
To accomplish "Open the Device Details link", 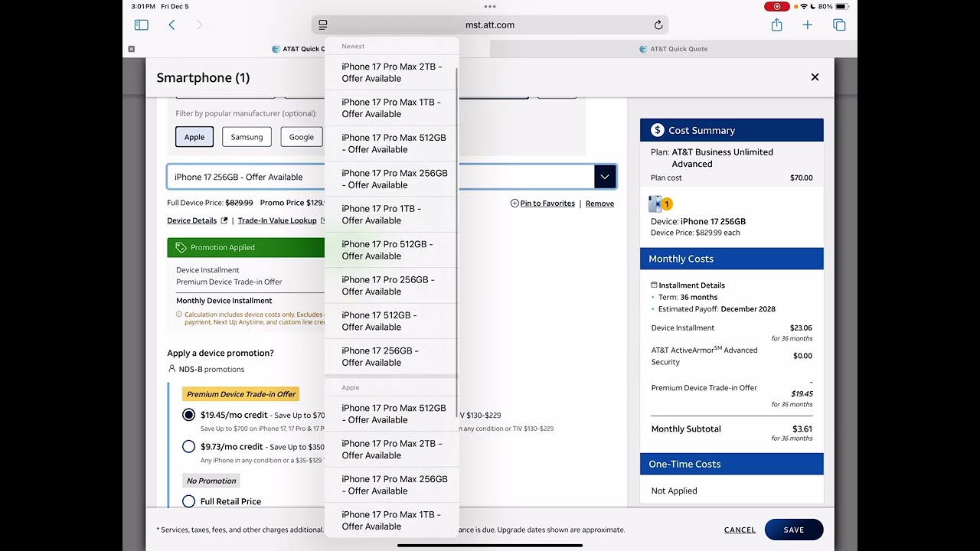I will (x=192, y=220).
